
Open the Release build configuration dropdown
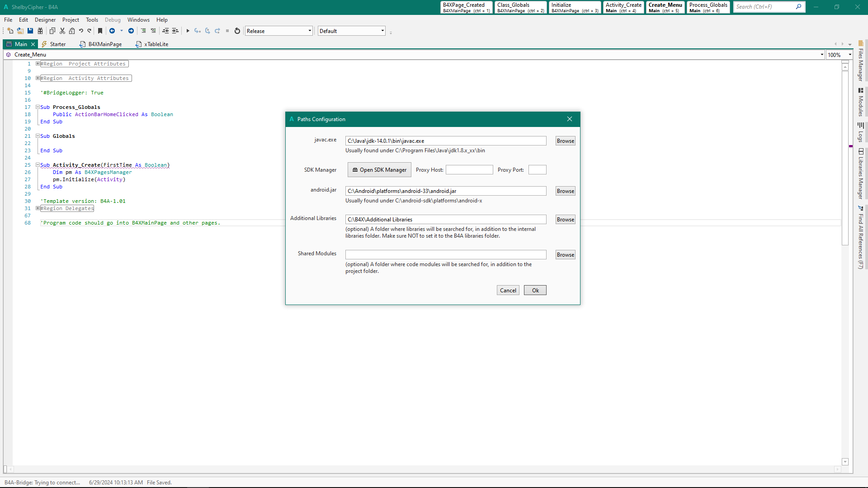(x=310, y=31)
